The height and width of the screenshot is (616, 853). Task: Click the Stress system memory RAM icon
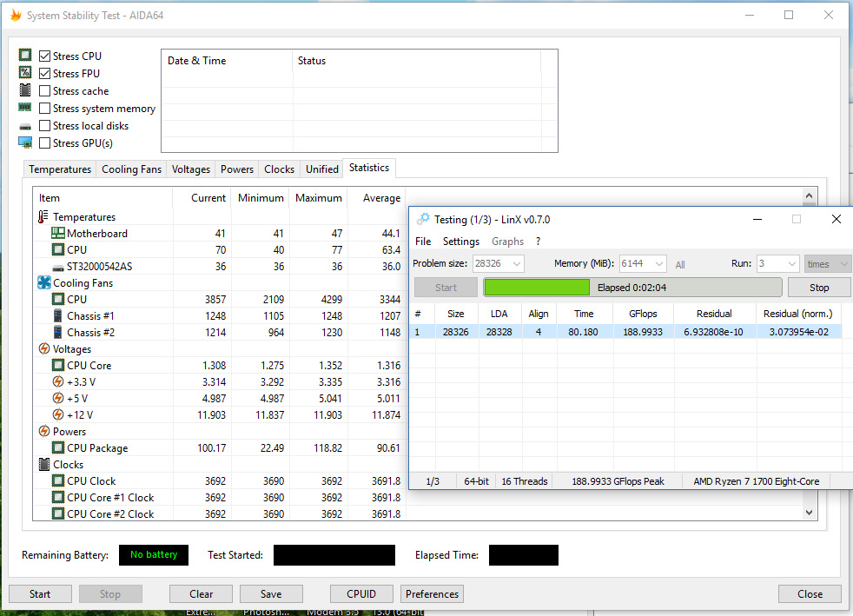25,107
